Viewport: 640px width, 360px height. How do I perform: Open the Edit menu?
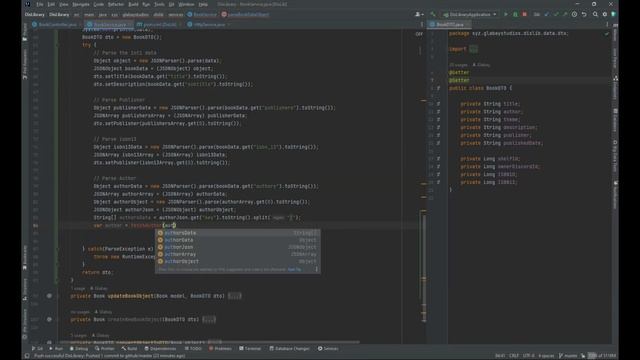(51, 4)
